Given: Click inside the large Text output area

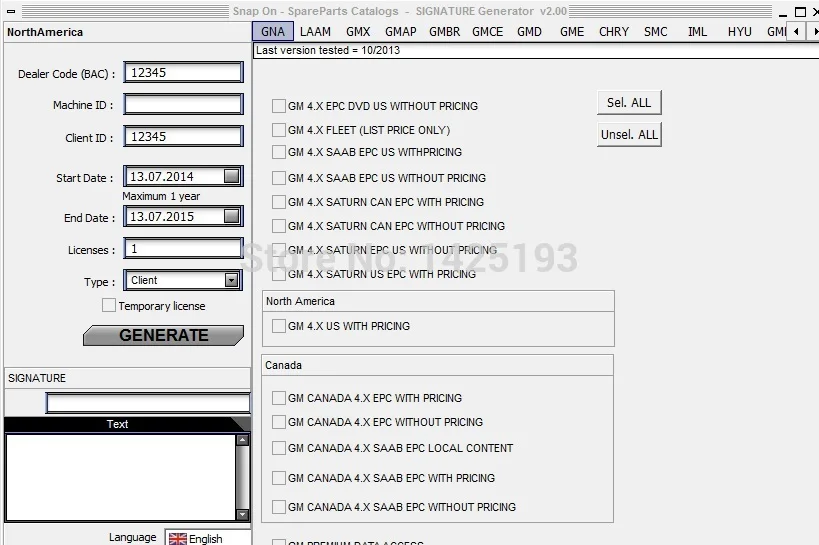Looking at the screenshot, I should [120, 477].
